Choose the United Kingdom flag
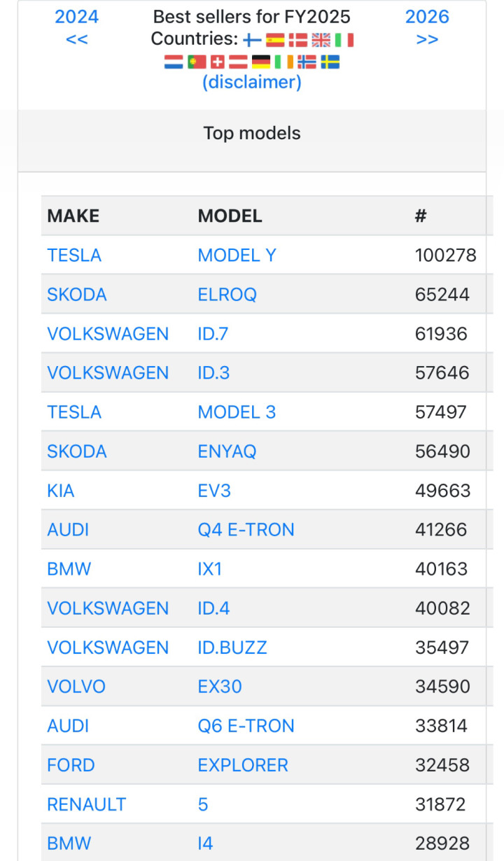This screenshot has height=861, width=504. click(x=321, y=40)
